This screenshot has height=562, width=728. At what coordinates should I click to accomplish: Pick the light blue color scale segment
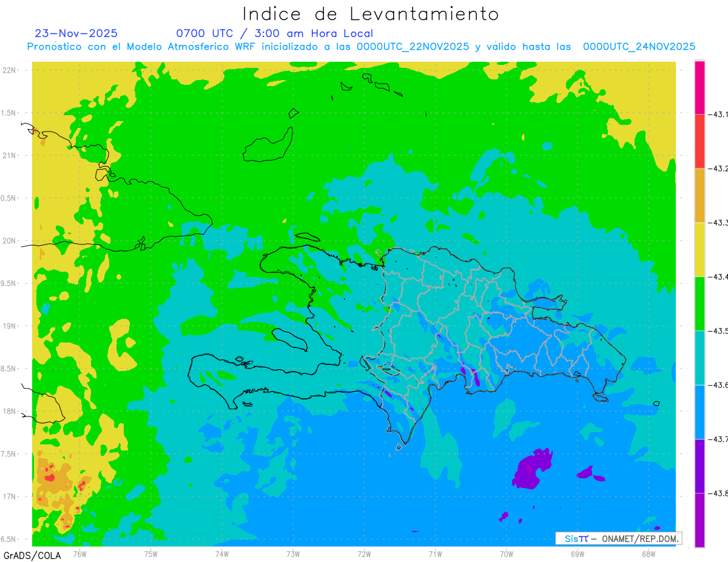[699, 412]
